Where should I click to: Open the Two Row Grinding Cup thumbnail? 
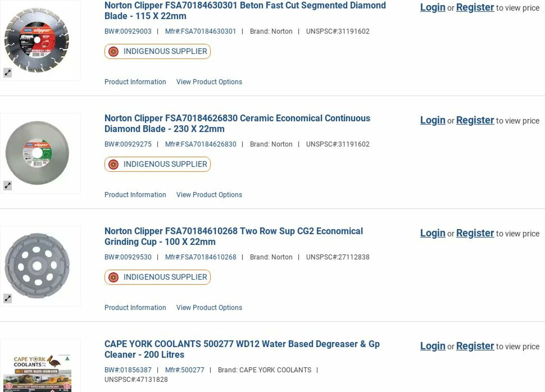pos(37,265)
